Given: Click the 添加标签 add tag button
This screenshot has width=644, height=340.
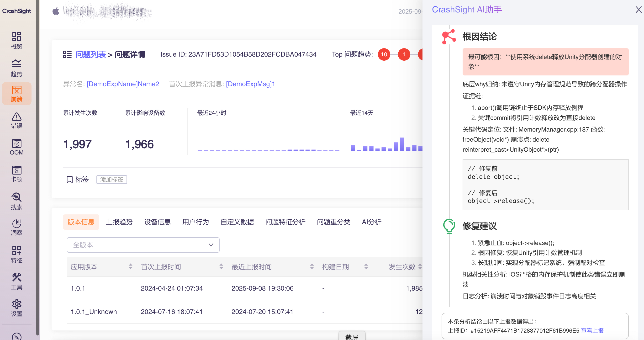Looking at the screenshot, I should (111, 180).
